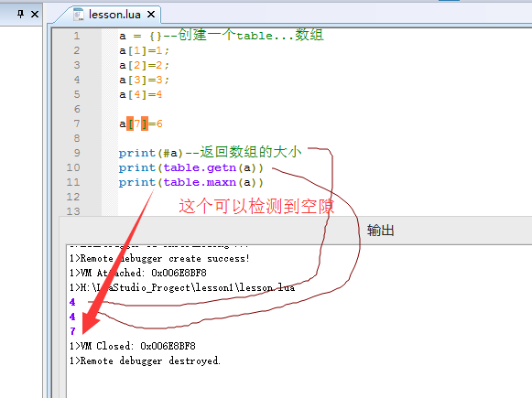This screenshot has width=532, height=398.
Task: Close the left side panel
Action: click(x=35, y=15)
